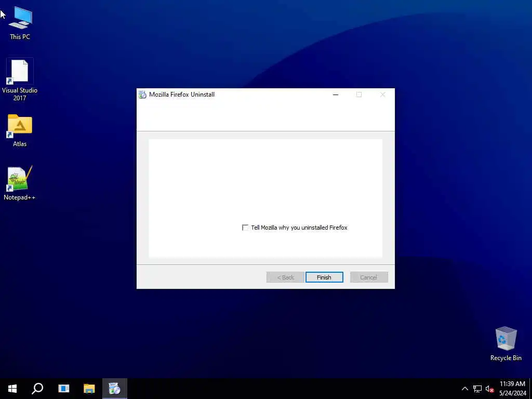Click the greyed close button of the uninstaller
Screen dimensions: 532x399
[383, 95]
